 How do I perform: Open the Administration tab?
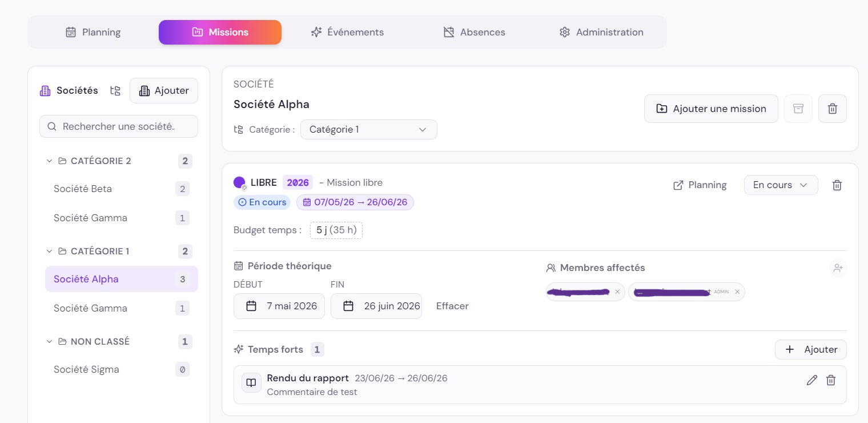601,32
